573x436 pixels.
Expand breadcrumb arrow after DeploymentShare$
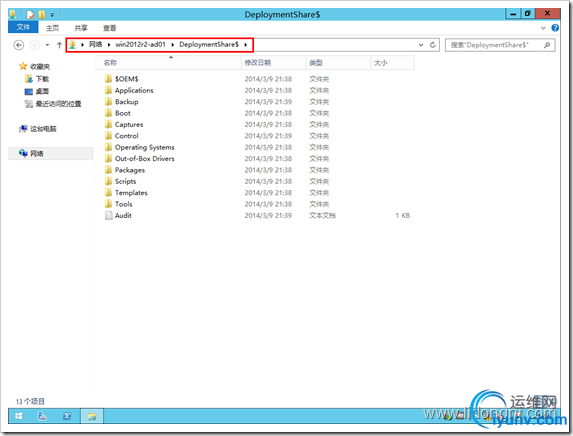pyautogui.click(x=246, y=45)
